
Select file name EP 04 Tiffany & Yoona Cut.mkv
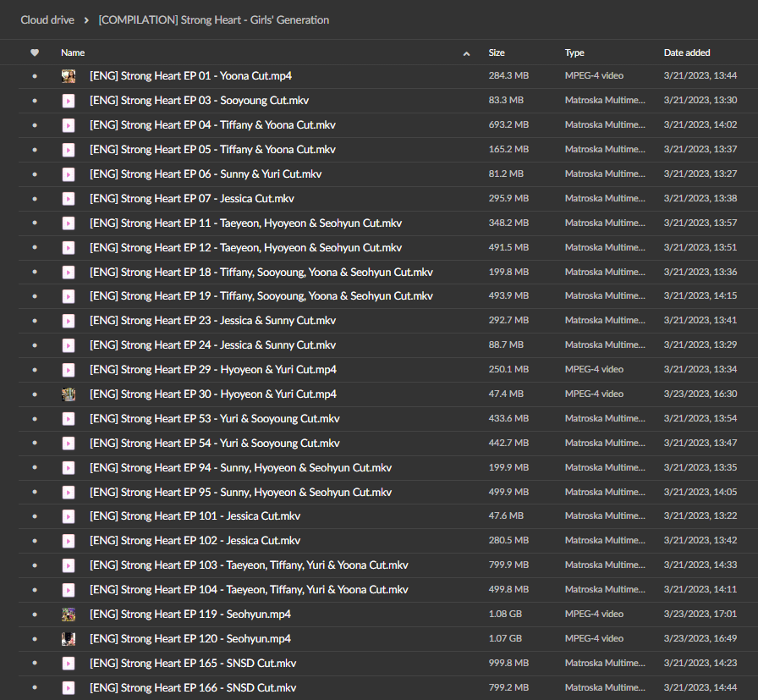[212, 125]
